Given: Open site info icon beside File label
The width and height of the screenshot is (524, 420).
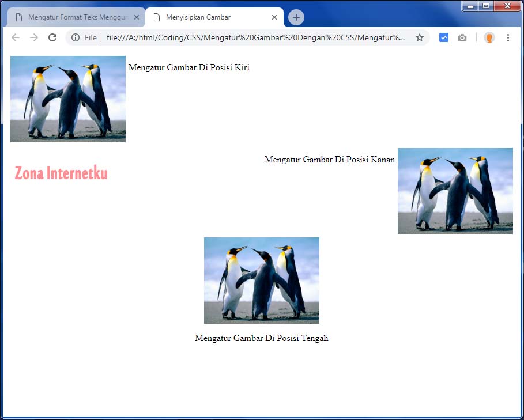Looking at the screenshot, I should click(76, 37).
